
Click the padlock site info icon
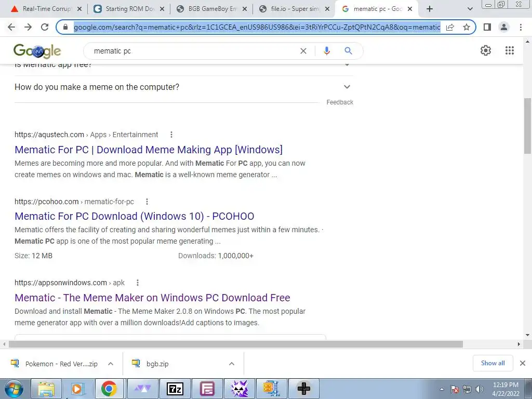click(65, 27)
